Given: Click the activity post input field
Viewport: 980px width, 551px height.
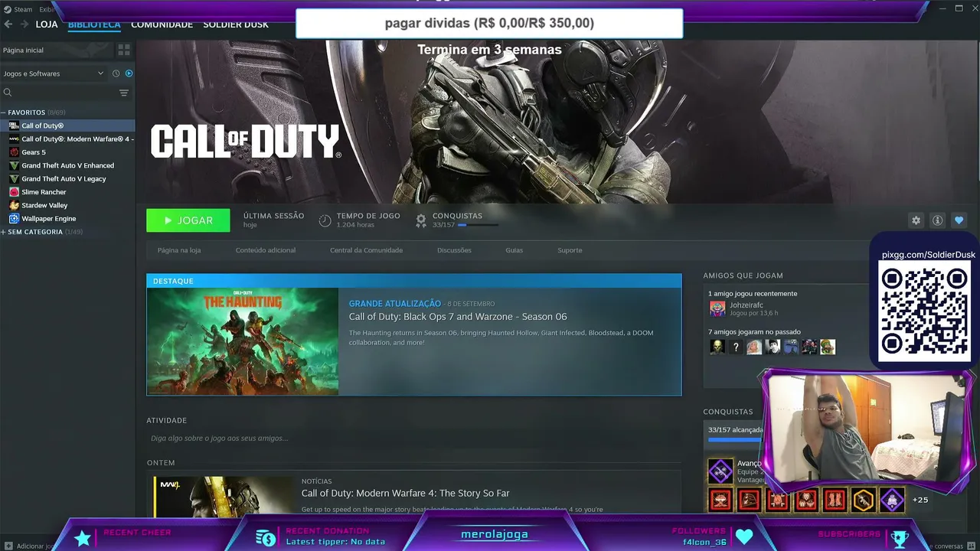Looking at the screenshot, I should pos(413,439).
